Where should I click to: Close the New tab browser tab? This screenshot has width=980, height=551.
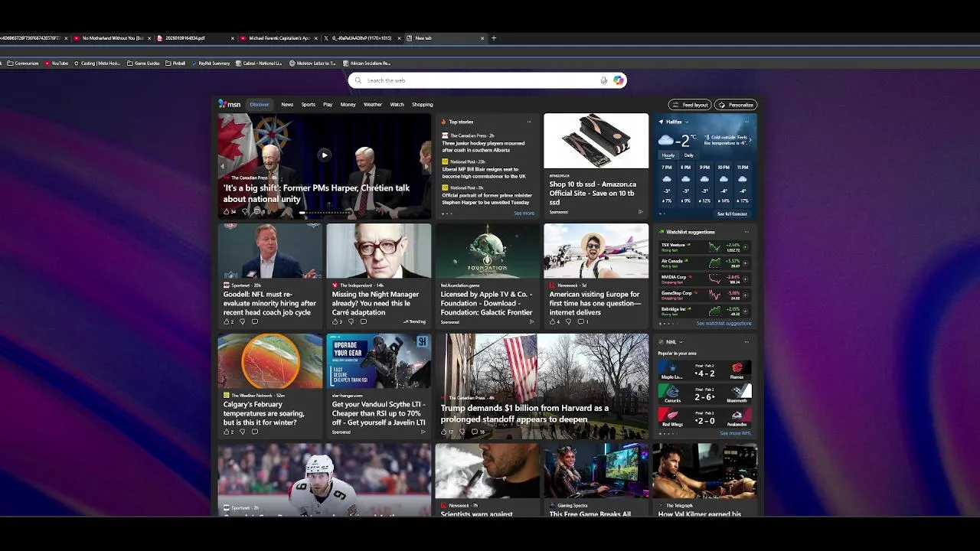(x=482, y=37)
